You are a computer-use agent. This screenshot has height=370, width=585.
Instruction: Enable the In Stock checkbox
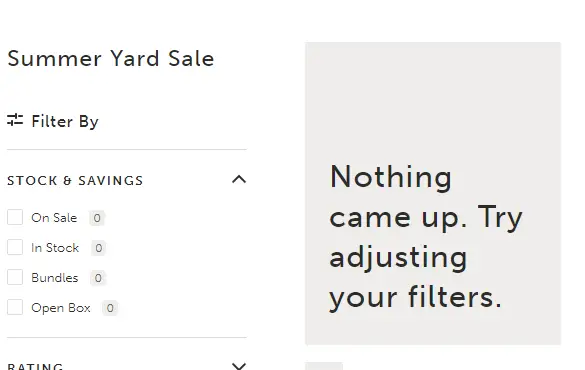[15, 247]
